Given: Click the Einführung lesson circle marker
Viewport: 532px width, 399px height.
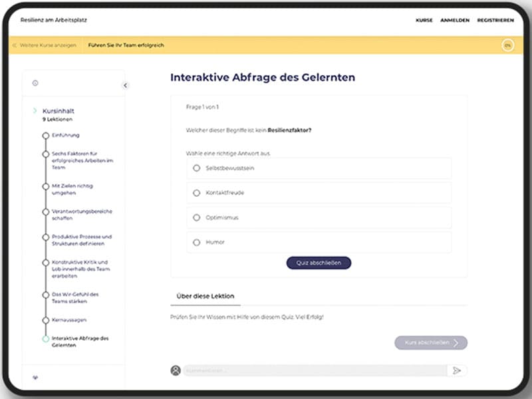Looking at the screenshot, I should 45,135.
